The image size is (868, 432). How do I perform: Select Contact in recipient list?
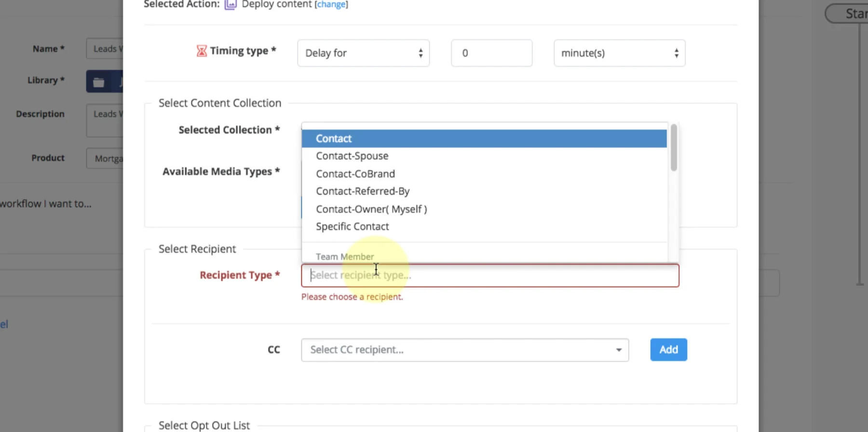pos(484,138)
